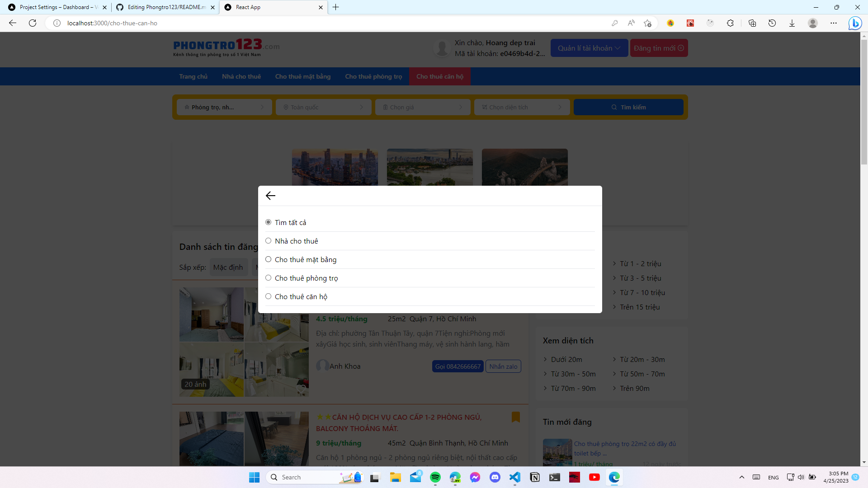Select the 'Nhà cho thuê' radio option

pyautogui.click(x=268, y=241)
